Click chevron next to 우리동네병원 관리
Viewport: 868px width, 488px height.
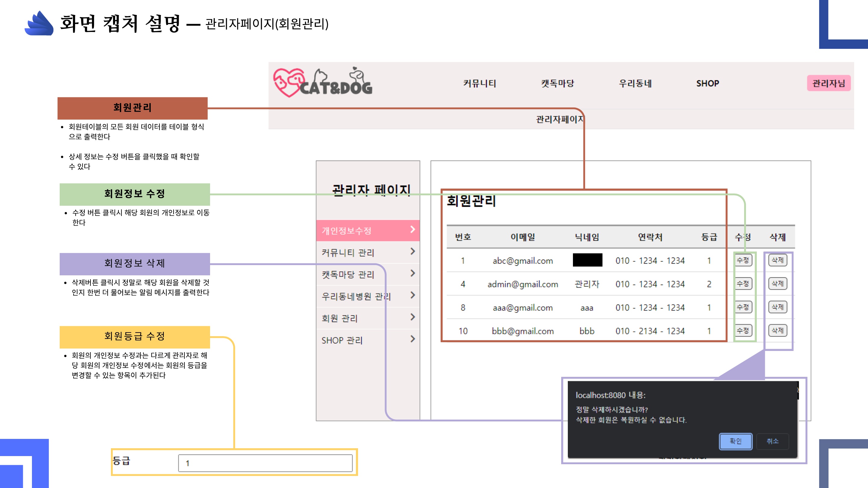point(412,295)
